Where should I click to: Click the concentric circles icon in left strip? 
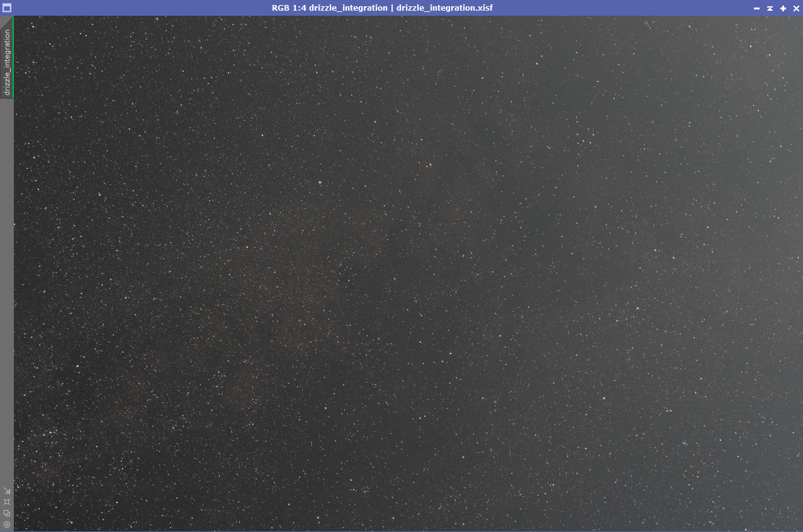point(7,524)
